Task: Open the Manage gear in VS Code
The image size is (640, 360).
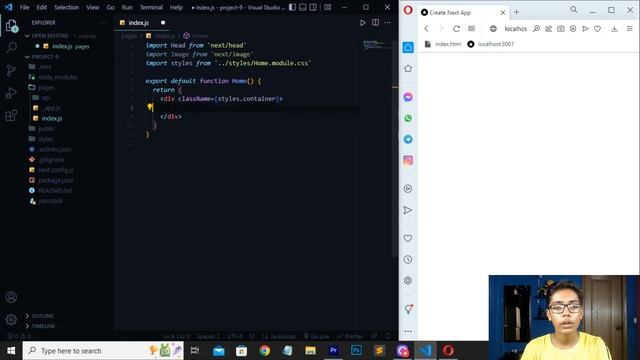Action: pos(11,319)
